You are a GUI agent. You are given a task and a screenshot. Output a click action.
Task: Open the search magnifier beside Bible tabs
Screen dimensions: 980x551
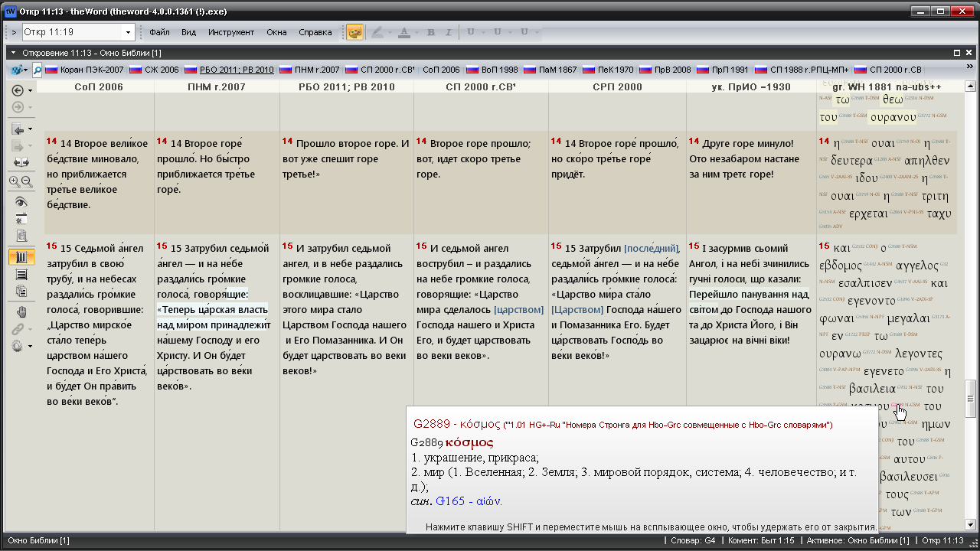[x=37, y=70]
